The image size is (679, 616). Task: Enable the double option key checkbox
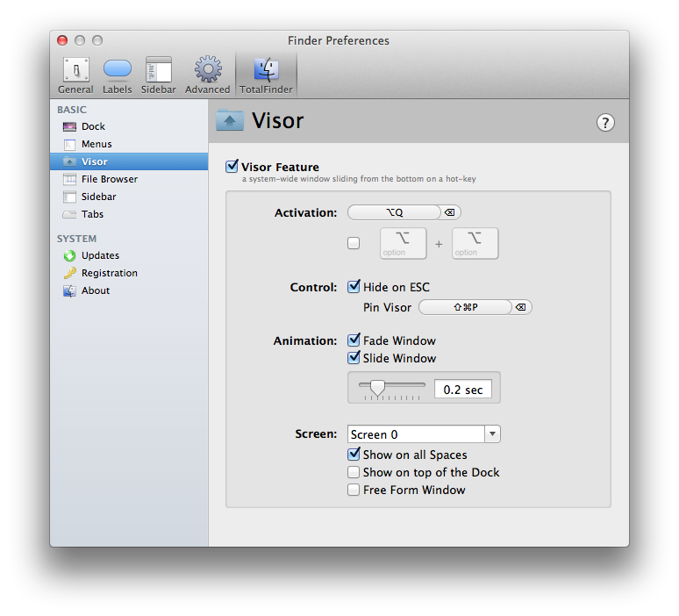[x=354, y=243]
